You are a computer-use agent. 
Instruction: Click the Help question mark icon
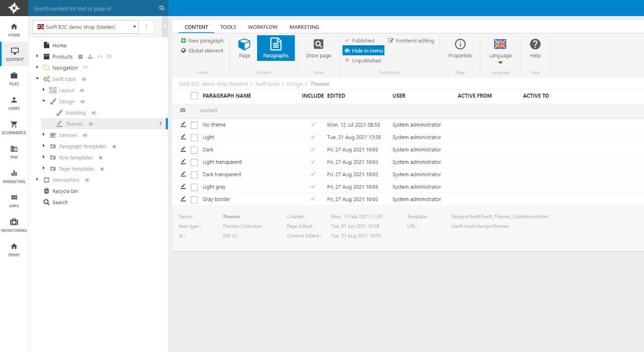point(535,44)
